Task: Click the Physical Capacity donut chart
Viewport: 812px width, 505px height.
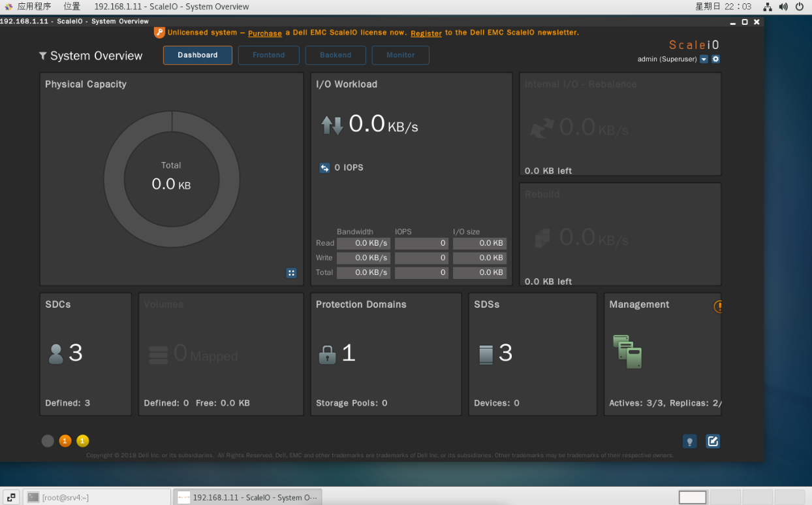Action: [x=172, y=179]
